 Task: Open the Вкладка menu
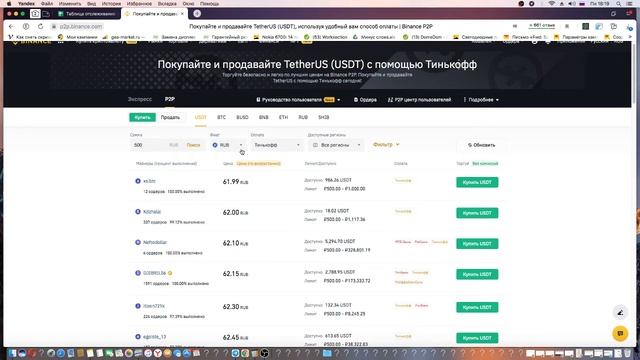167,3
